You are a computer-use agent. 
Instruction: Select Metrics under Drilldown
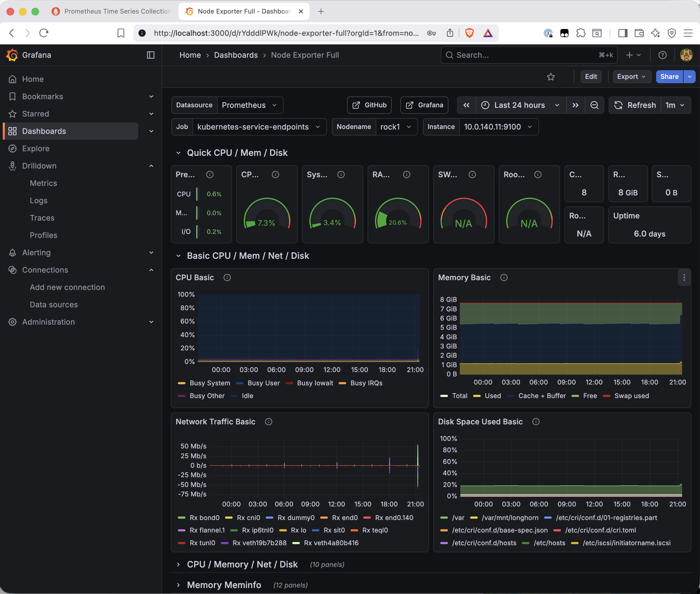(x=43, y=183)
